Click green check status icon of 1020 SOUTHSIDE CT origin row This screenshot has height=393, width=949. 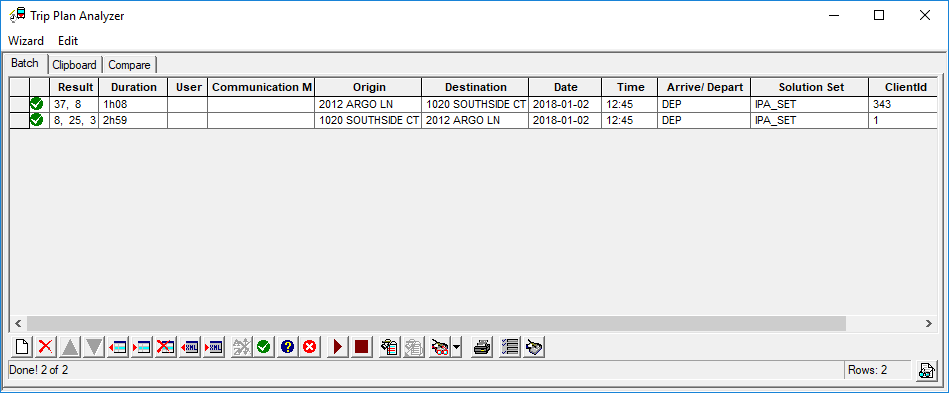(37, 120)
